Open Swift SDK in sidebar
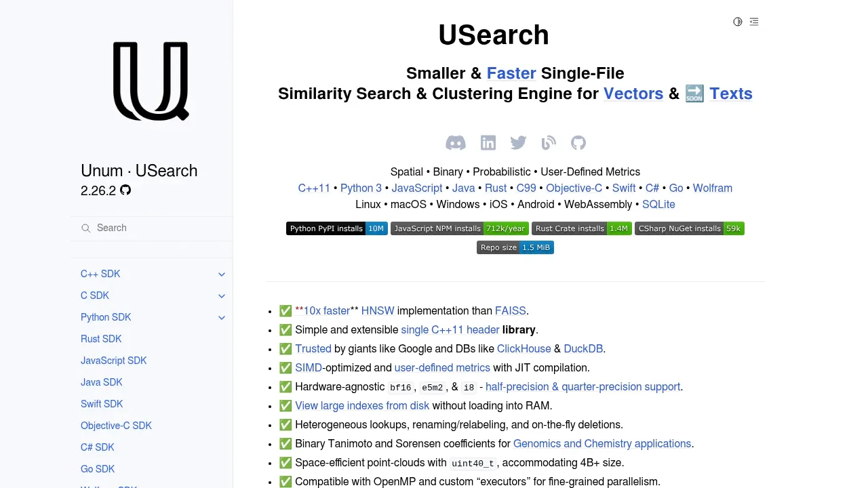 (x=102, y=404)
